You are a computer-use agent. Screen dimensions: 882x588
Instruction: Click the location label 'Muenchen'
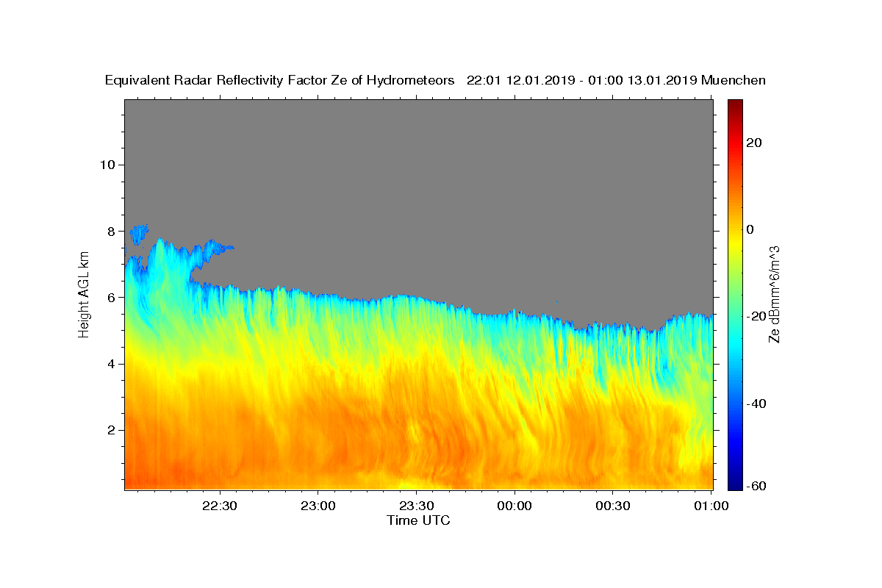[x=734, y=80]
